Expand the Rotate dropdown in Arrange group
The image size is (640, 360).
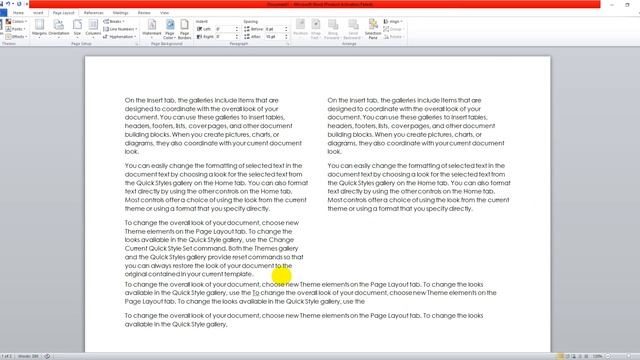(393, 36)
